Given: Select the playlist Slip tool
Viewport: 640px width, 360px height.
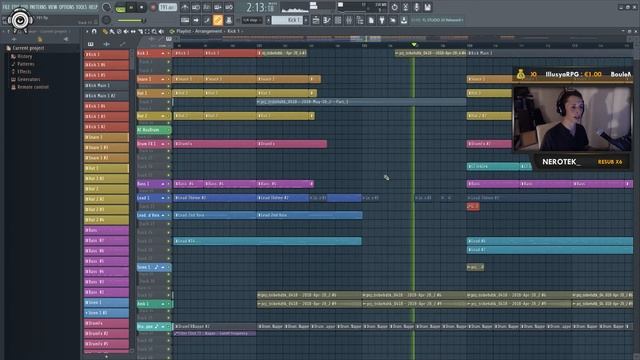Looking at the screenshot, I should (133, 31).
